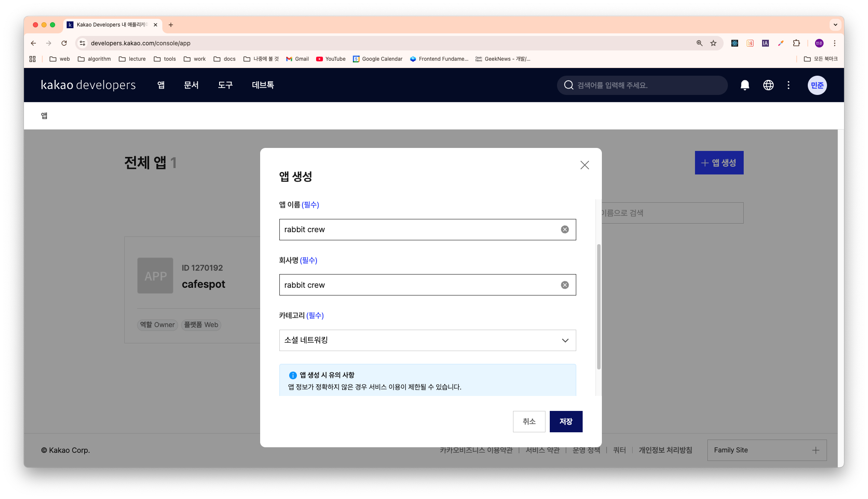Viewport: 868px width, 499px height.
Task: Click the zoom magnifier in address bar
Action: coord(699,43)
